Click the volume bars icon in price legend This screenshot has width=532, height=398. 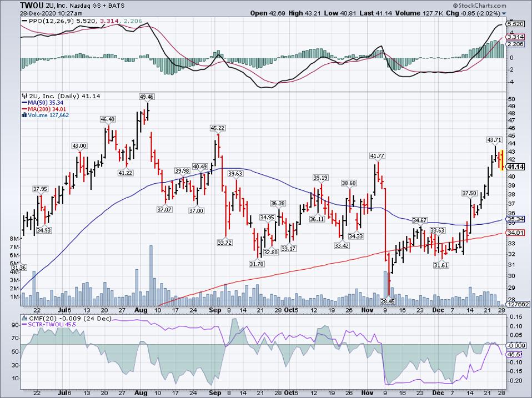click(24, 115)
